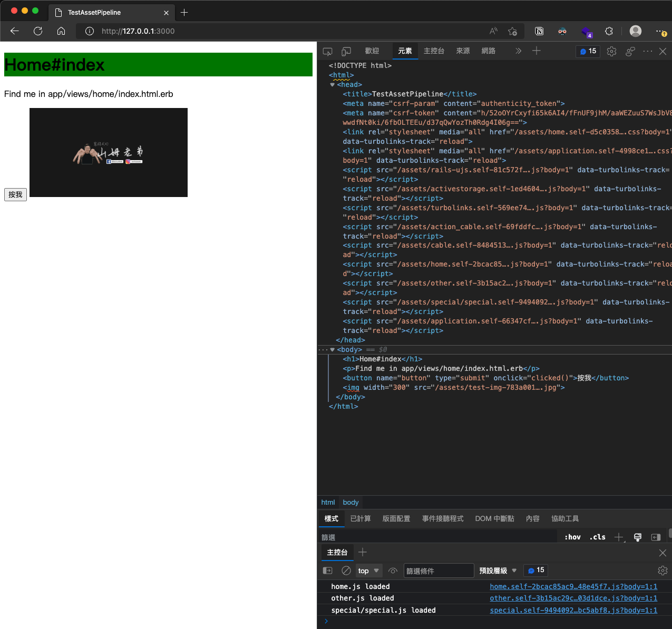Close the console drawer
672x629 pixels.
pyautogui.click(x=663, y=553)
